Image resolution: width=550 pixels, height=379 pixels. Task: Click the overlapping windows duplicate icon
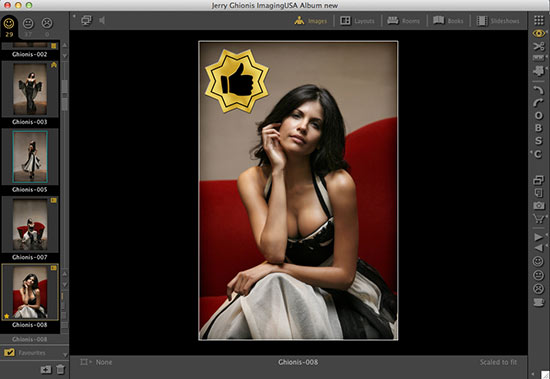pyautogui.click(x=538, y=180)
